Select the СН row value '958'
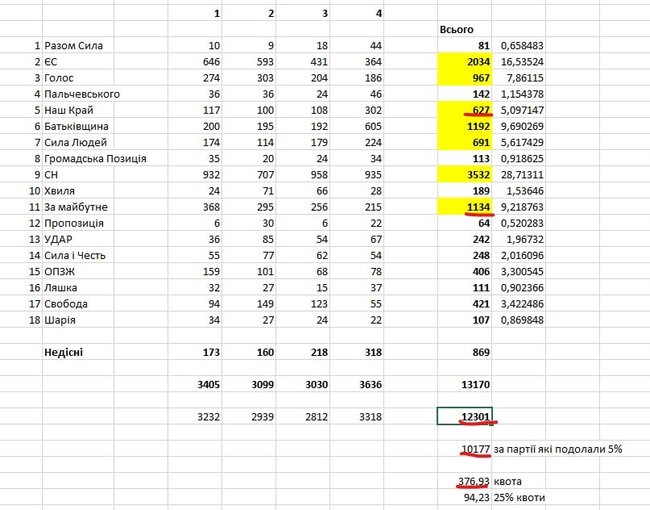The height and width of the screenshot is (510, 650). tap(319, 175)
